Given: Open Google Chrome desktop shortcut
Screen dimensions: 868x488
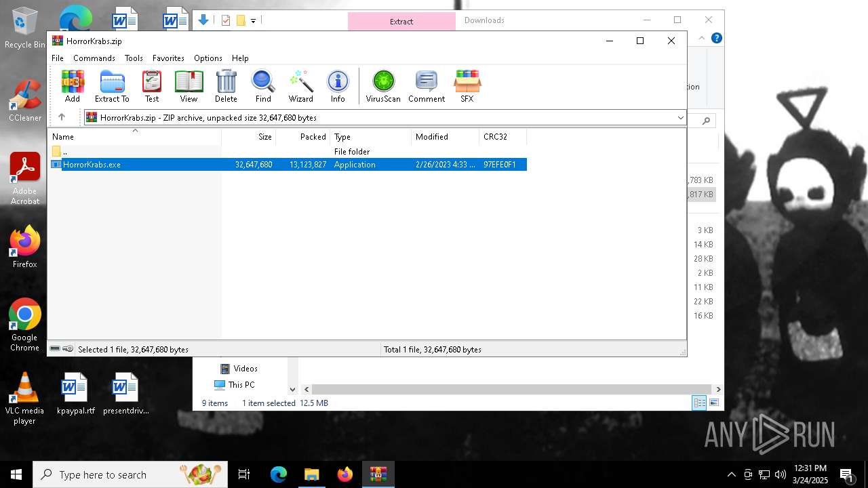Looking at the screenshot, I should [25, 325].
